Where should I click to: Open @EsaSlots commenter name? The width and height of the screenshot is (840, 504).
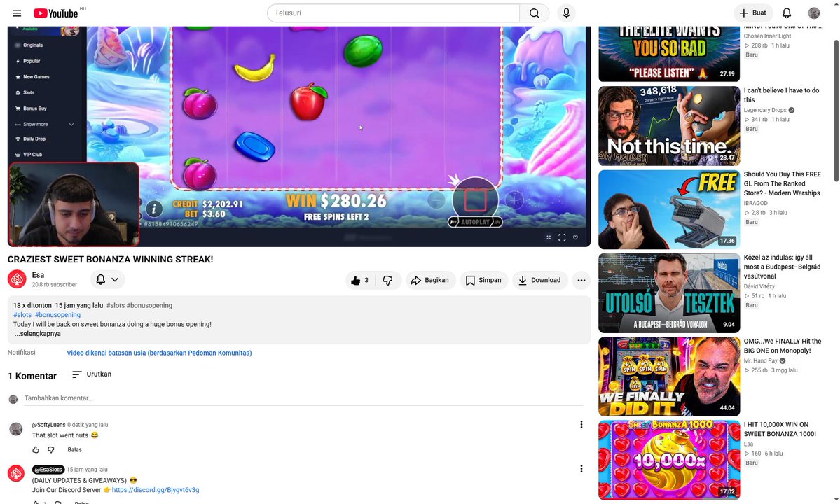48,470
